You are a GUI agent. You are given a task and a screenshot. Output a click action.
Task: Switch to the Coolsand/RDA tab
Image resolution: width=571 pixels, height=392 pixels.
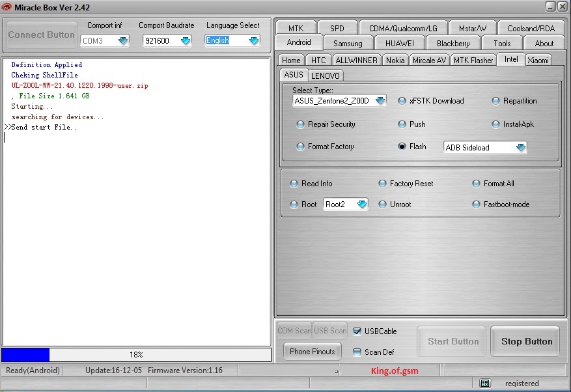click(x=531, y=28)
